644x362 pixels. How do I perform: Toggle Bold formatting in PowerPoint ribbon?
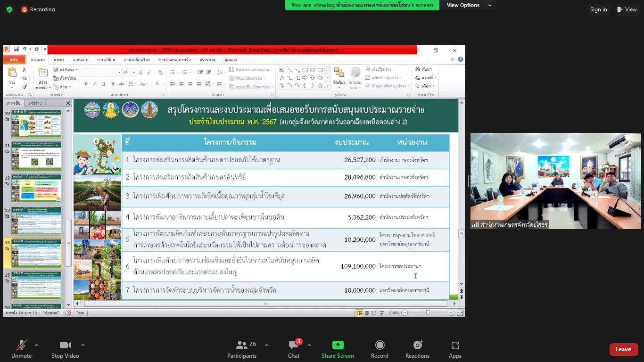[86, 84]
